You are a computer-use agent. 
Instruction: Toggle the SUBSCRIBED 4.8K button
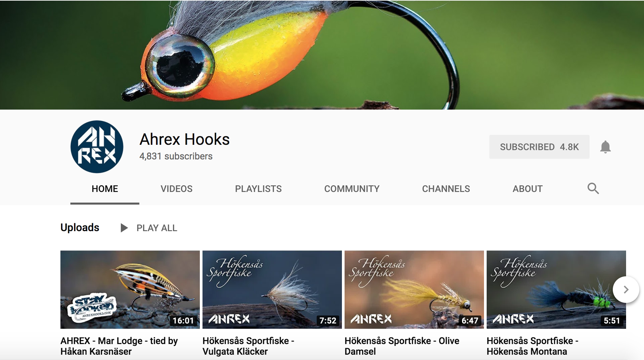(x=539, y=147)
